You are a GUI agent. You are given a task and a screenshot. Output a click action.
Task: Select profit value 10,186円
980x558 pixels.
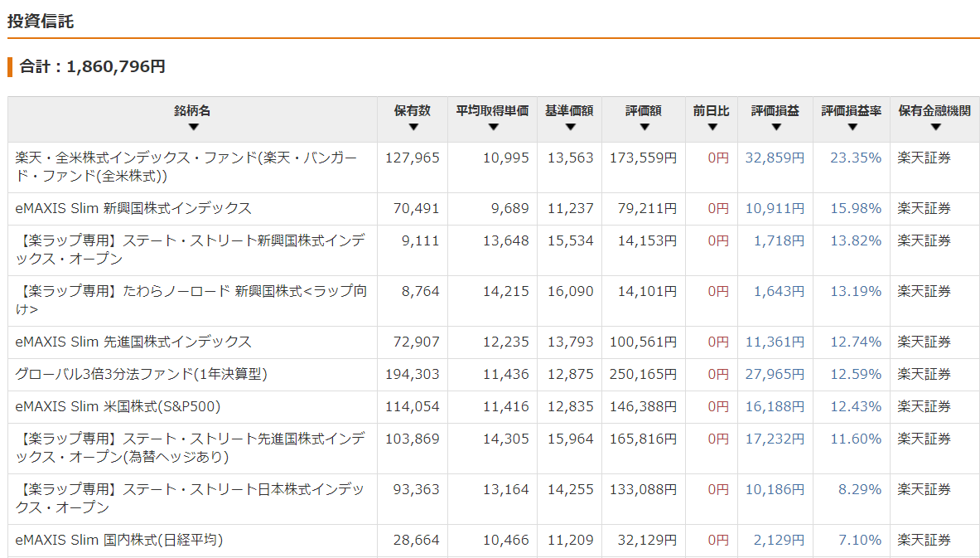[x=775, y=490]
